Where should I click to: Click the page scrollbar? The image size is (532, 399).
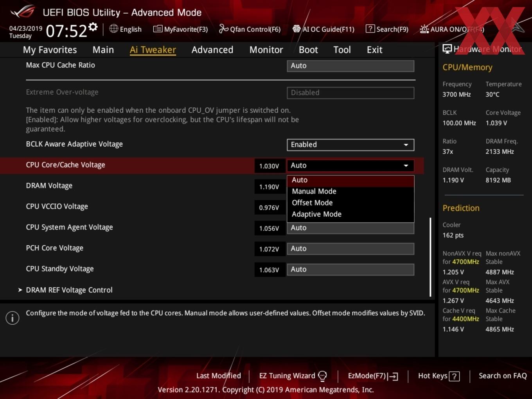[430, 257]
